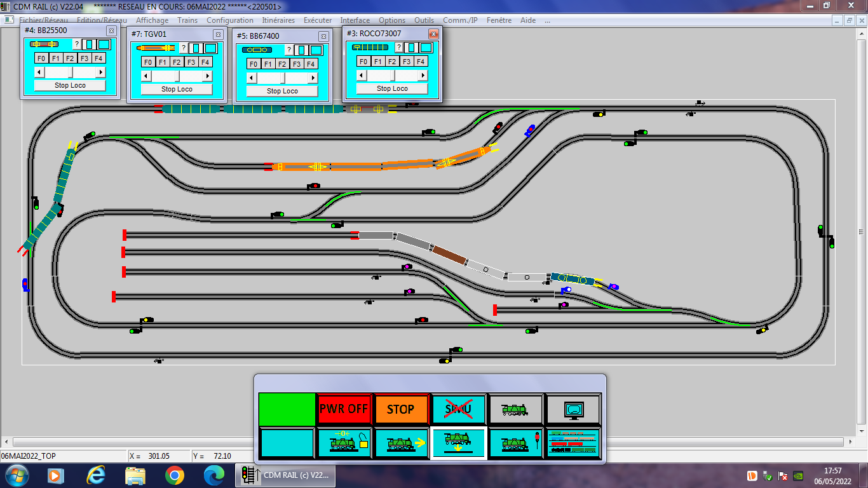Click left speed arrow on TGV01 slider

coord(146,76)
